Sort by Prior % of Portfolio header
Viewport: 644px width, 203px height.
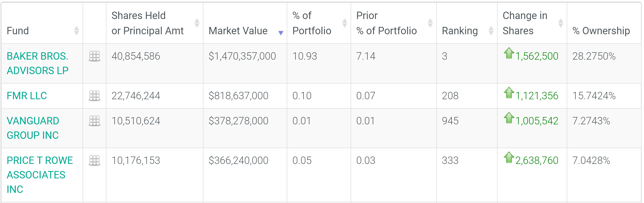pos(430,23)
